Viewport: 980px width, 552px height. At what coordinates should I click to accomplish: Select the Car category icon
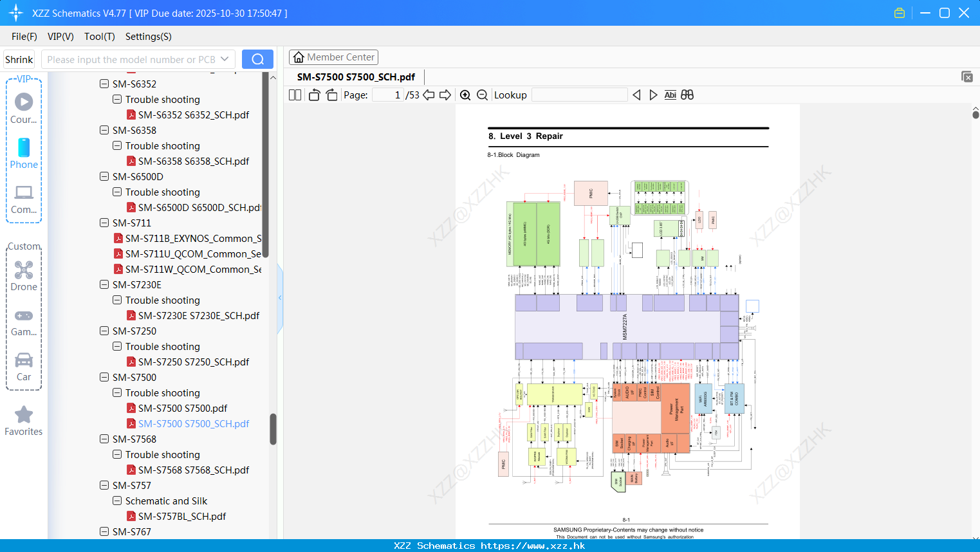click(x=24, y=367)
